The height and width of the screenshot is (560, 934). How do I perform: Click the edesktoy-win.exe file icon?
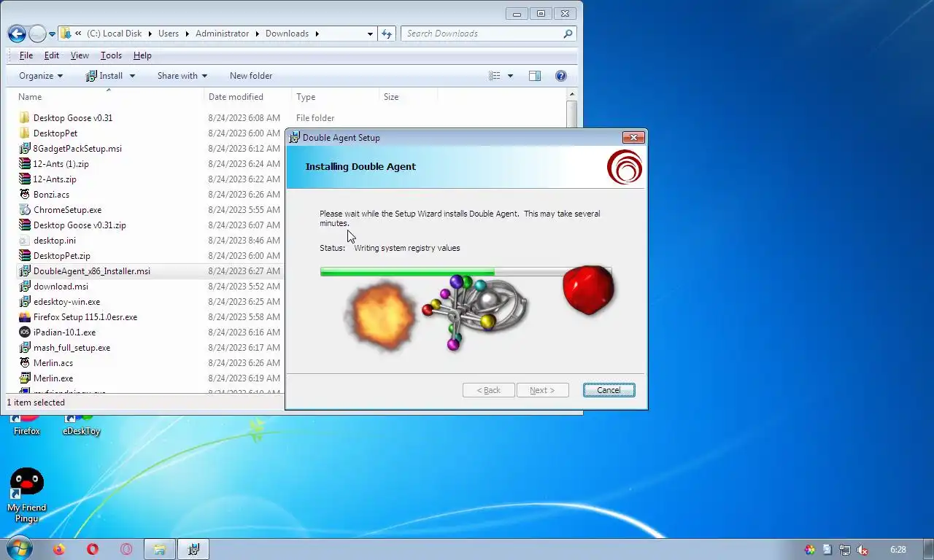click(x=24, y=301)
